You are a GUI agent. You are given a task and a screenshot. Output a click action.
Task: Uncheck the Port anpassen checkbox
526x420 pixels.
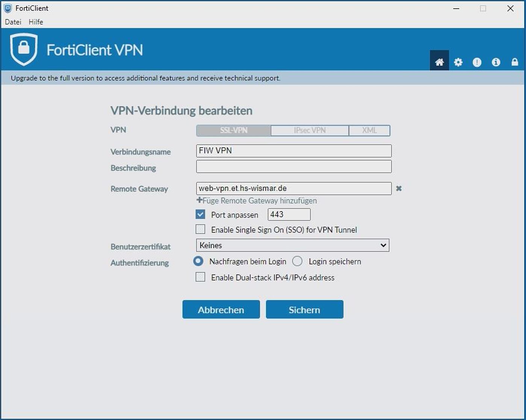[x=200, y=215]
